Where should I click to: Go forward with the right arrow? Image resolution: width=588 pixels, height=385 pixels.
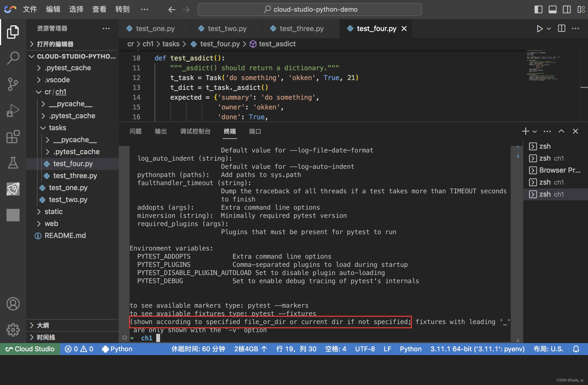pos(186,10)
